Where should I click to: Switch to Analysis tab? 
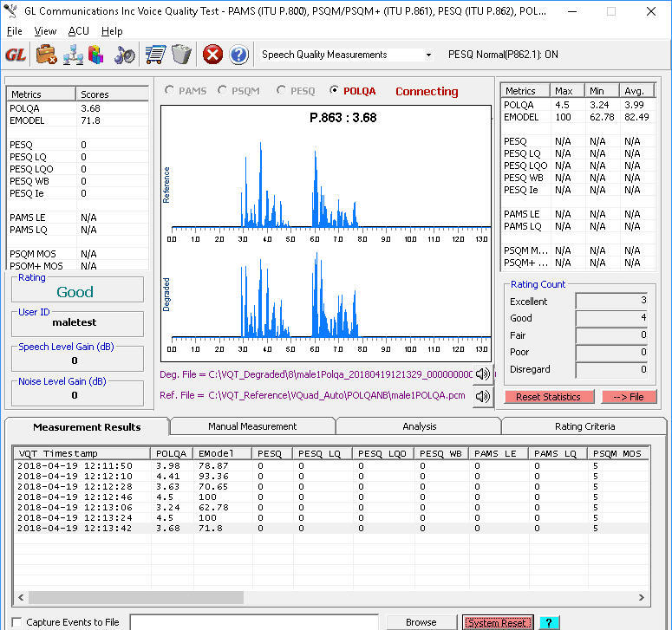click(x=419, y=426)
